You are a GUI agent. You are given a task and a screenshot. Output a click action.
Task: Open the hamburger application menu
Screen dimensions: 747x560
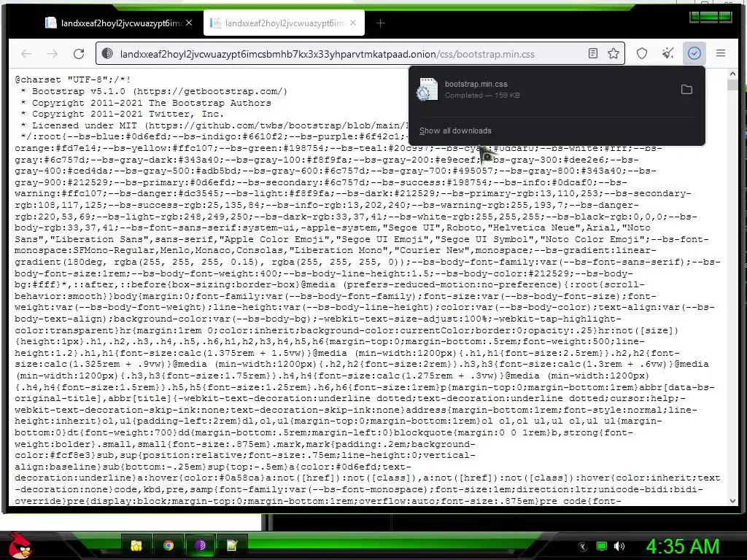pos(720,53)
